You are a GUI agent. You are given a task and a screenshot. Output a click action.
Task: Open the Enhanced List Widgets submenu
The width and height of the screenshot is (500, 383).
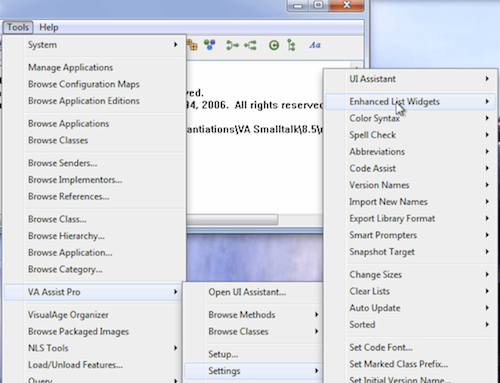(x=410, y=101)
